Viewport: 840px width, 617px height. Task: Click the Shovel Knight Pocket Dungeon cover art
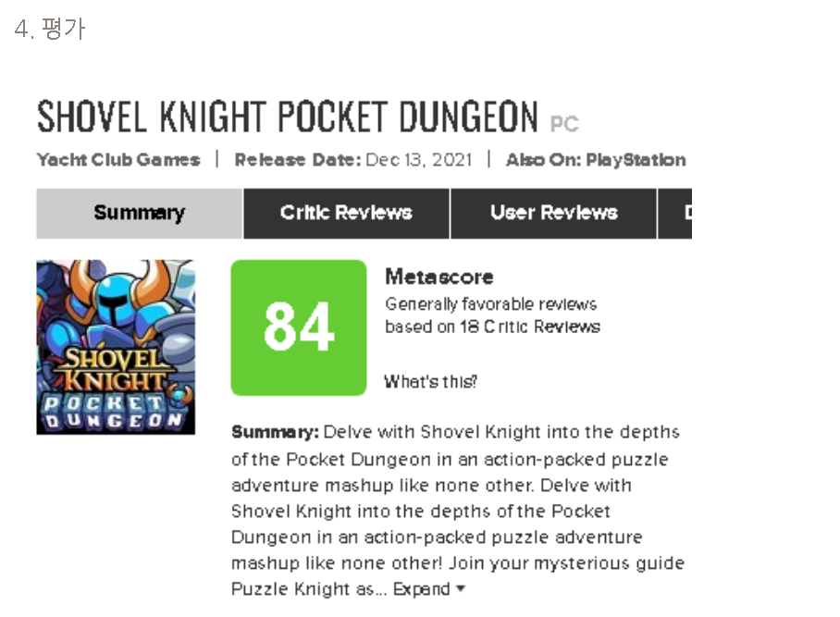coord(116,347)
